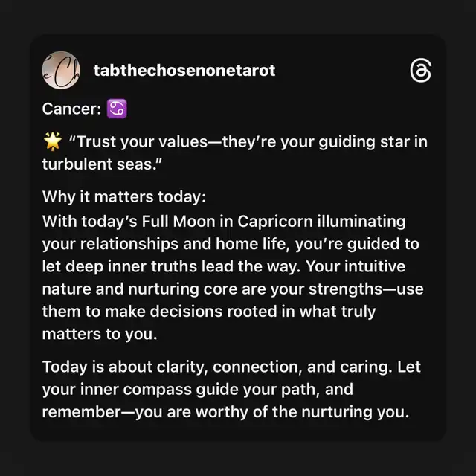Click the glowing star emoji
The image size is (476, 476).
tap(53, 141)
